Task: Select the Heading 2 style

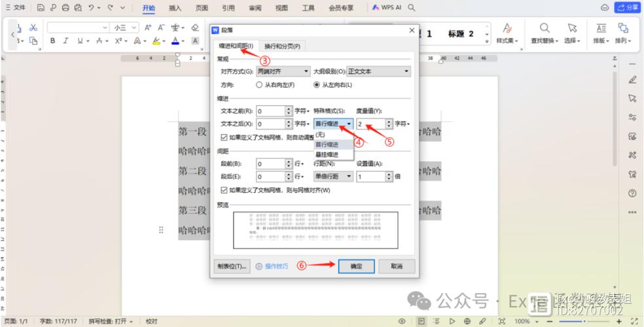Action: [x=461, y=34]
